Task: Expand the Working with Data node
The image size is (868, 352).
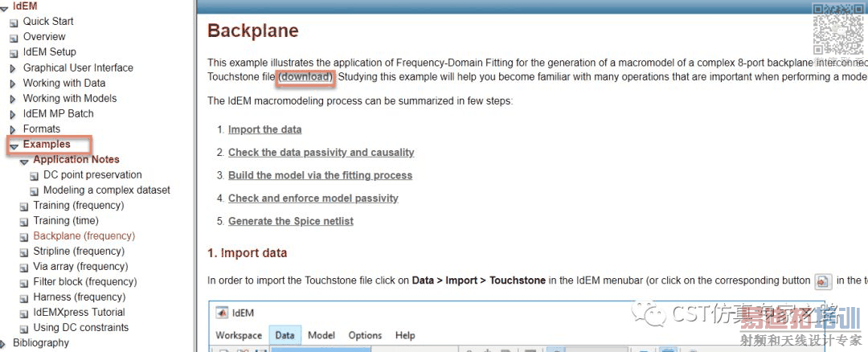Action: pos(14,84)
